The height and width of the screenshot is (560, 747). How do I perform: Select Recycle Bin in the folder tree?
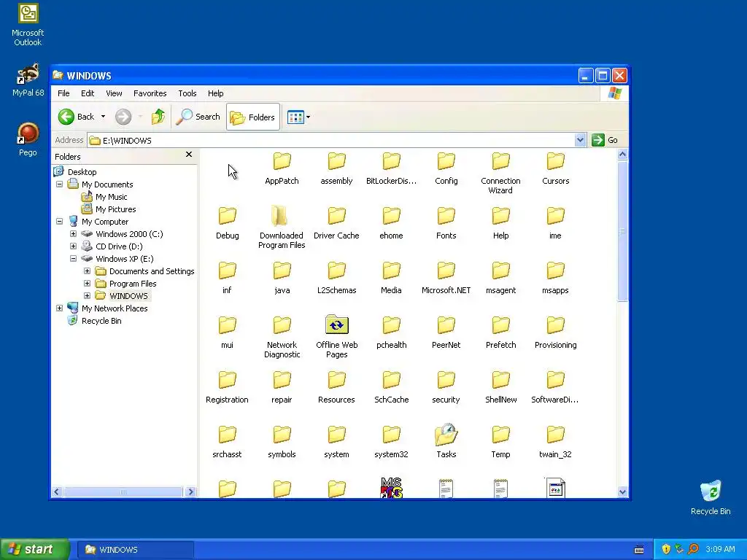coord(101,321)
